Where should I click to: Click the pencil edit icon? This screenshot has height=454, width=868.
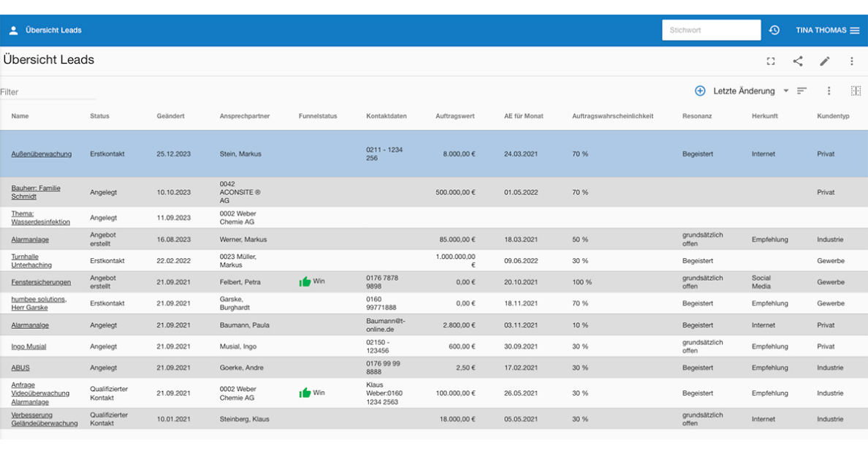point(824,61)
